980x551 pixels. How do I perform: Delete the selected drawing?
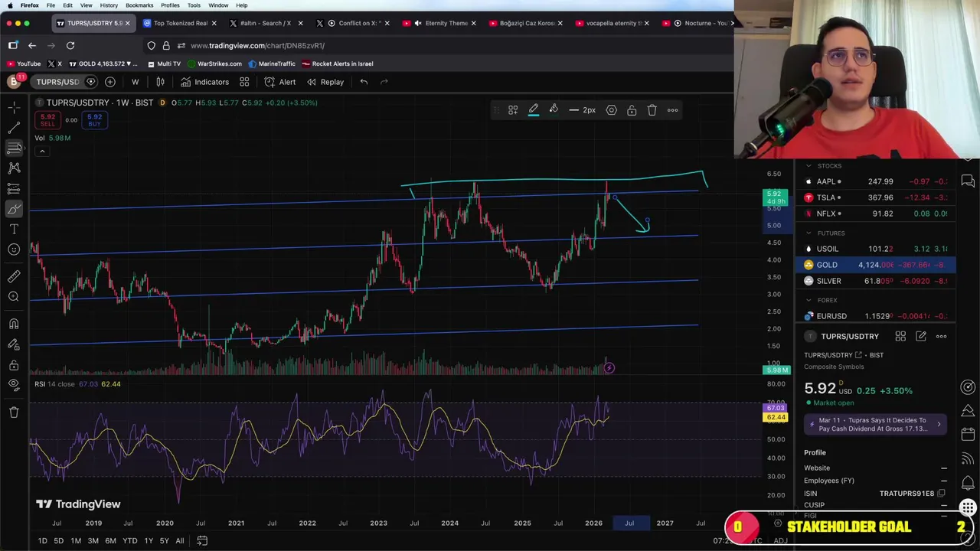[x=652, y=110]
